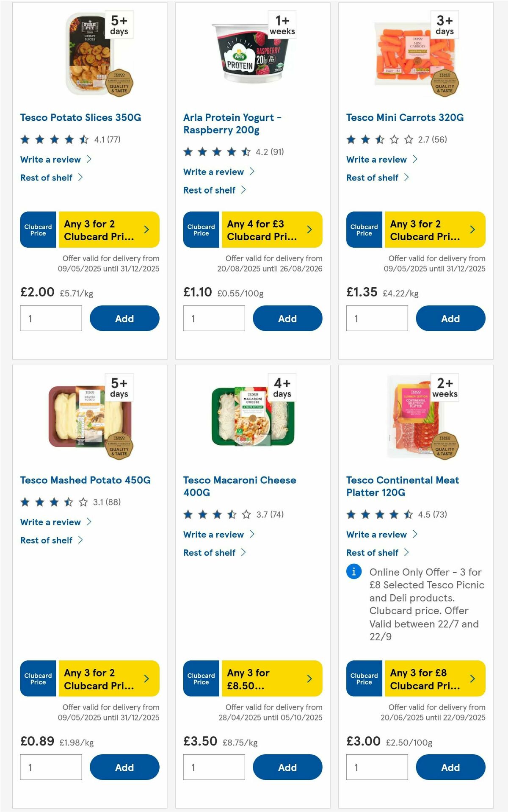
Task: Click the Add button for Tesco Mashed Potato
Action: [124, 767]
